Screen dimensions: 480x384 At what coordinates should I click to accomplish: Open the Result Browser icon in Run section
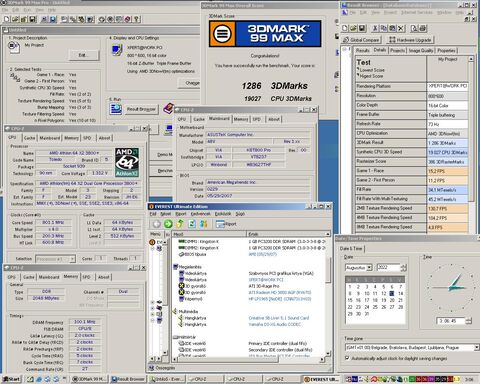(x=115, y=109)
